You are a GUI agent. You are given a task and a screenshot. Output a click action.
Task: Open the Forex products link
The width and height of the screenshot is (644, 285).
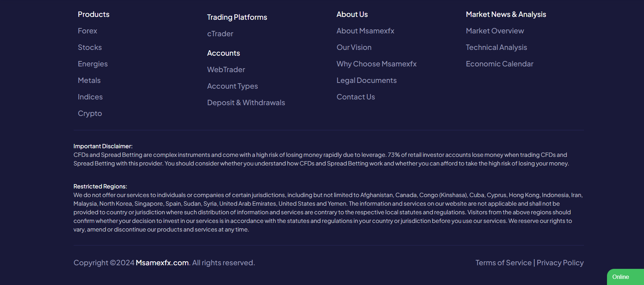tap(87, 31)
